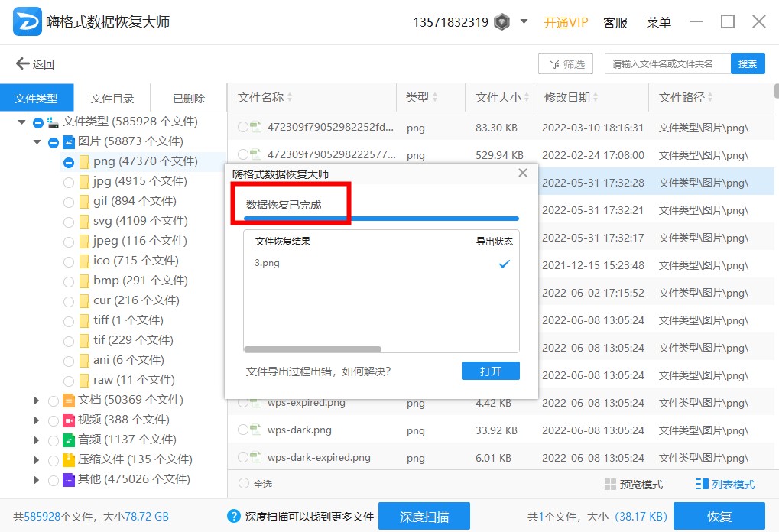Click the pictures category icon

pyautogui.click(x=69, y=142)
